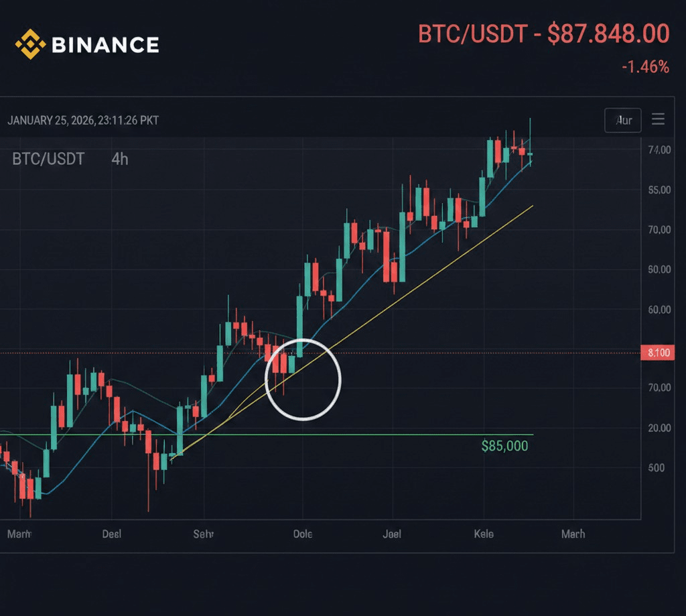Click the "Dole" time axis label

303,534
